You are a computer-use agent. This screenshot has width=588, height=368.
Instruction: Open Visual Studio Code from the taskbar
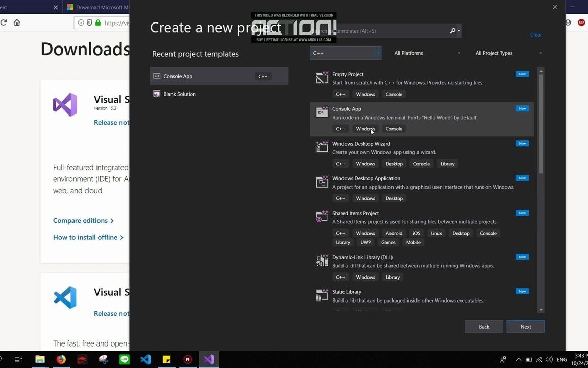tap(145, 359)
